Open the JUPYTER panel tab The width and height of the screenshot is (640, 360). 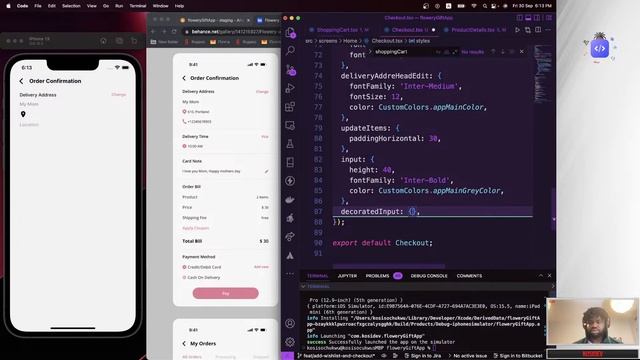[347, 276]
